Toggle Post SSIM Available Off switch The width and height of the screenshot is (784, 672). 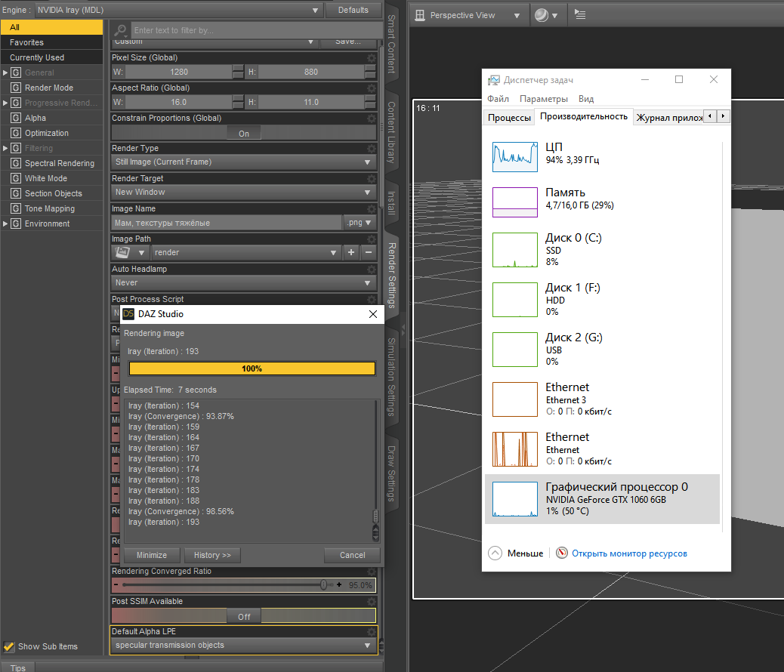coord(244,616)
